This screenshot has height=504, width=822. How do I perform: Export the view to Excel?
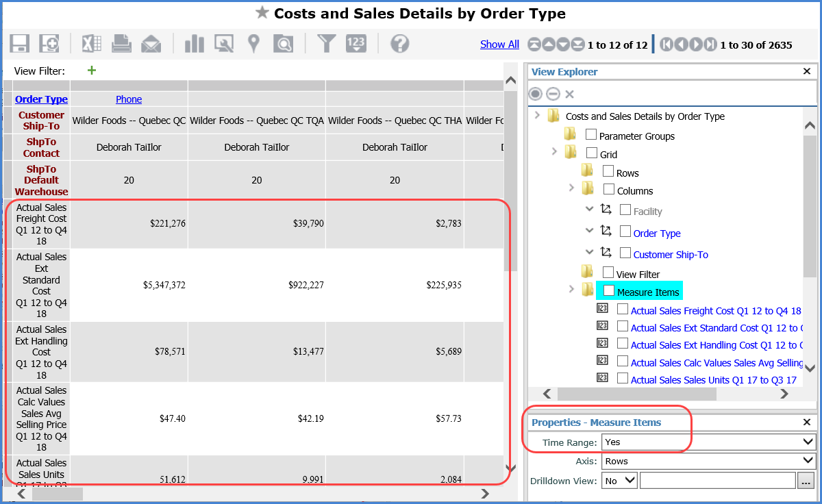click(91, 44)
